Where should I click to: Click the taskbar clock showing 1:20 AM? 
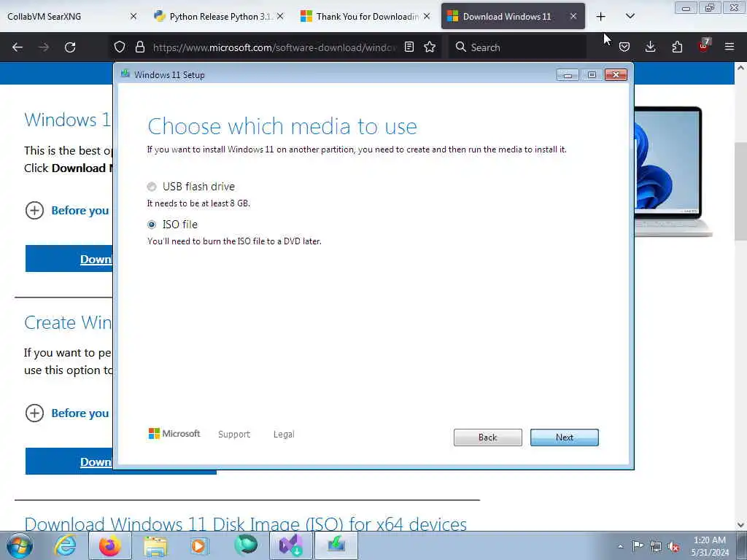710,546
